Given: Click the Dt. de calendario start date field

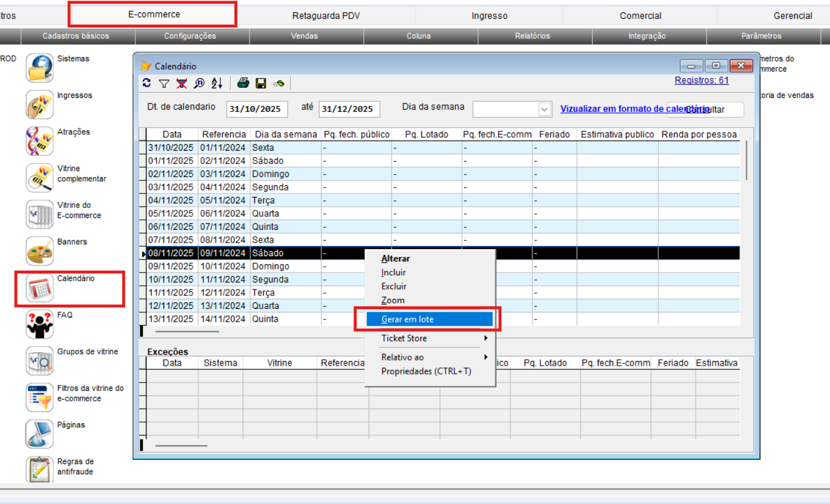Looking at the screenshot, I should coord(256,109).
